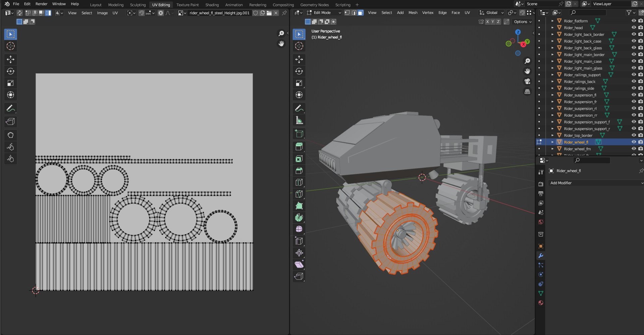Select the Shear tool
Viewport: 644px width, 335px height.
pos(299,265)
